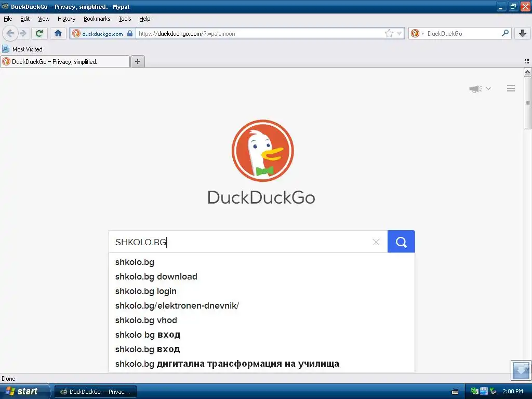Image resolution: width=532 pixels, height=399 pixels.
Task: Click the vertical scrollbar thumb
Action: coord(527,103)
